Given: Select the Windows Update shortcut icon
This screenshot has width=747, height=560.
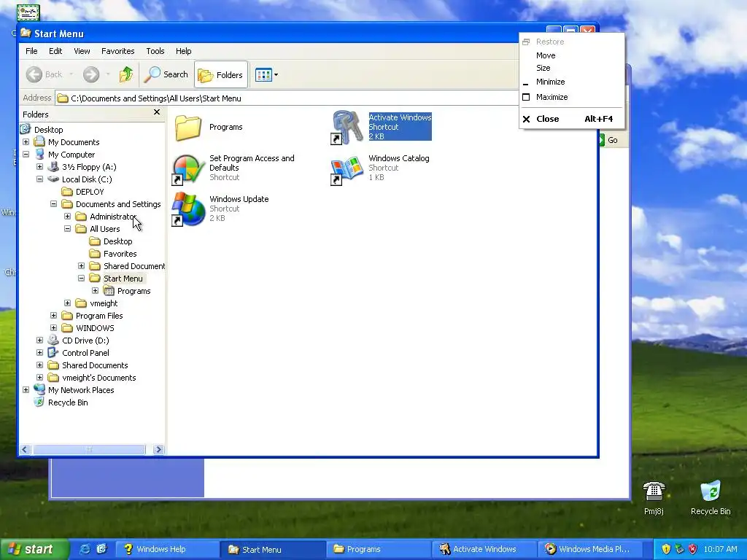Looking at the screenshot, I should pyautogui.click(x=187, y=209).
